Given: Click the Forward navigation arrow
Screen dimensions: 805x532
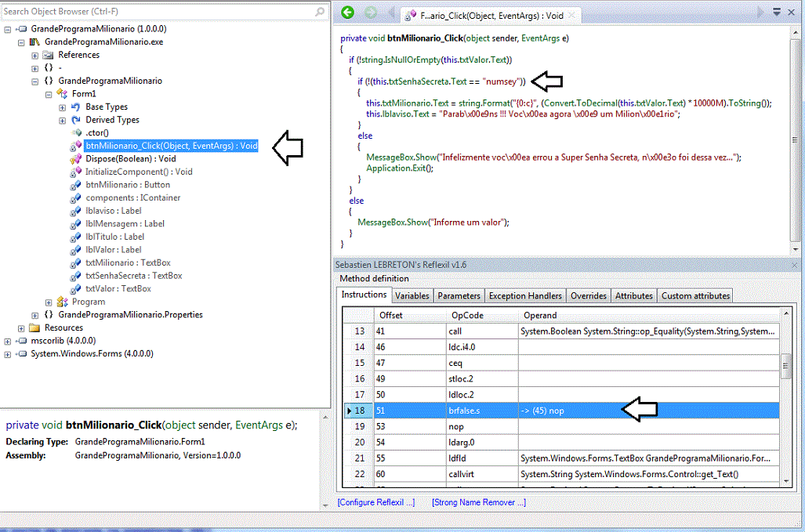Looking at the screenshot, I should [370, 13].
